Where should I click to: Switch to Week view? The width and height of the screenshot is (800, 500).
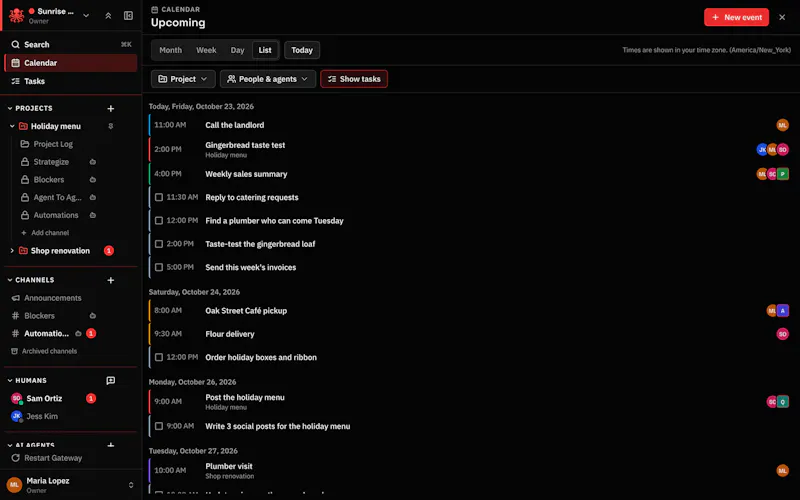[x=206, y=50]
